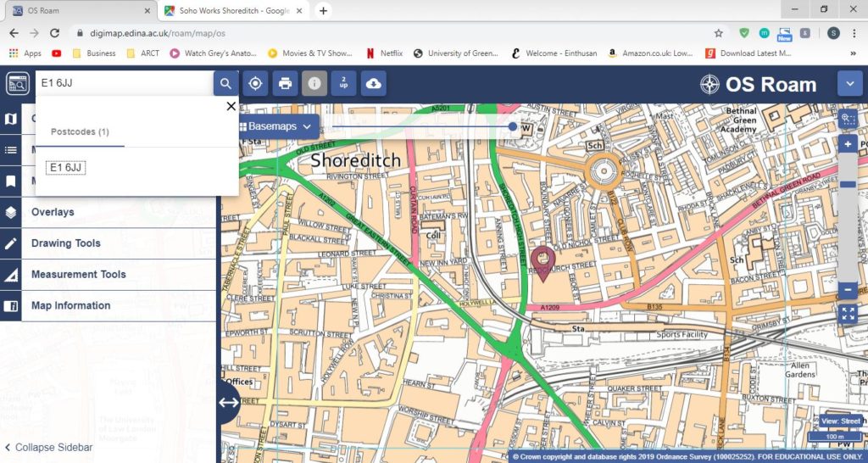Select the E1 6JJ postcode result
This screenshot has width=868, height=463.
tap(65, 168)
